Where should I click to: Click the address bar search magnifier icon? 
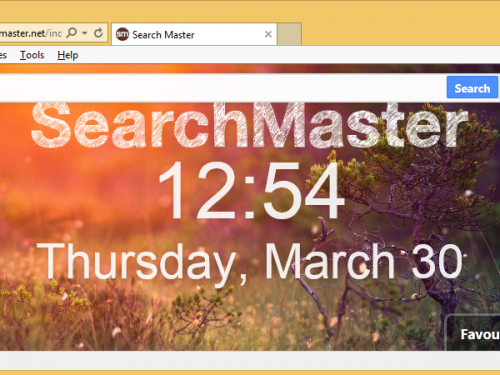72,33
